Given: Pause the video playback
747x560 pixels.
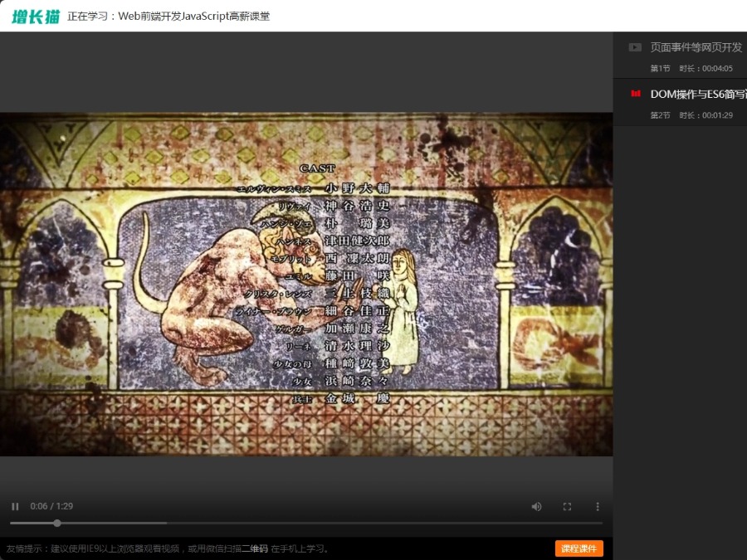Looking at the screenshot, I should (15, 507).
